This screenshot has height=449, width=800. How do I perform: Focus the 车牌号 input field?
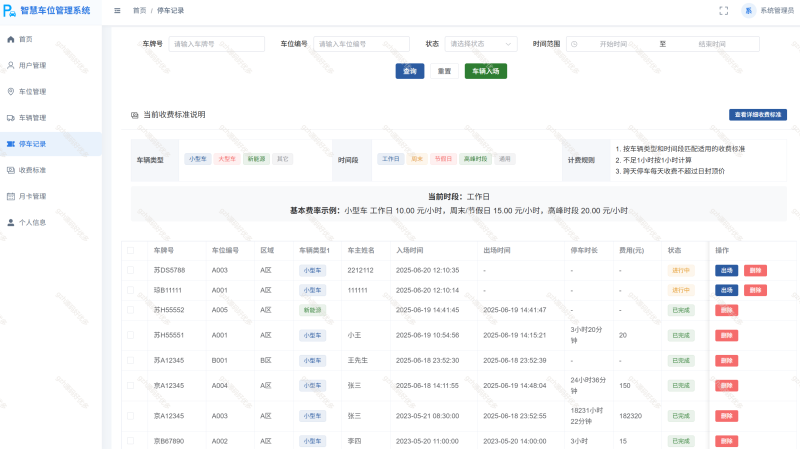point(216,44)
